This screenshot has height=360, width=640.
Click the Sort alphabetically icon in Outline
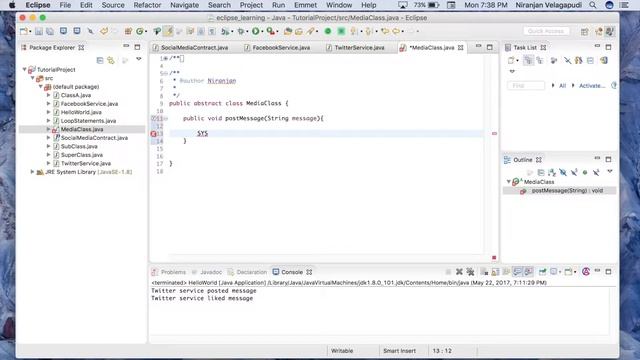pyautogui.click(x=552, y=172)
